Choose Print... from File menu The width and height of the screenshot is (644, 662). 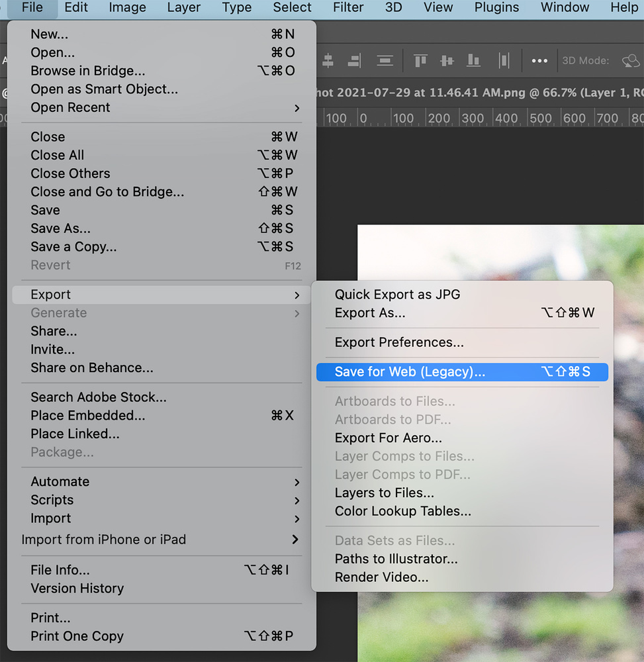tap(161, 618)
